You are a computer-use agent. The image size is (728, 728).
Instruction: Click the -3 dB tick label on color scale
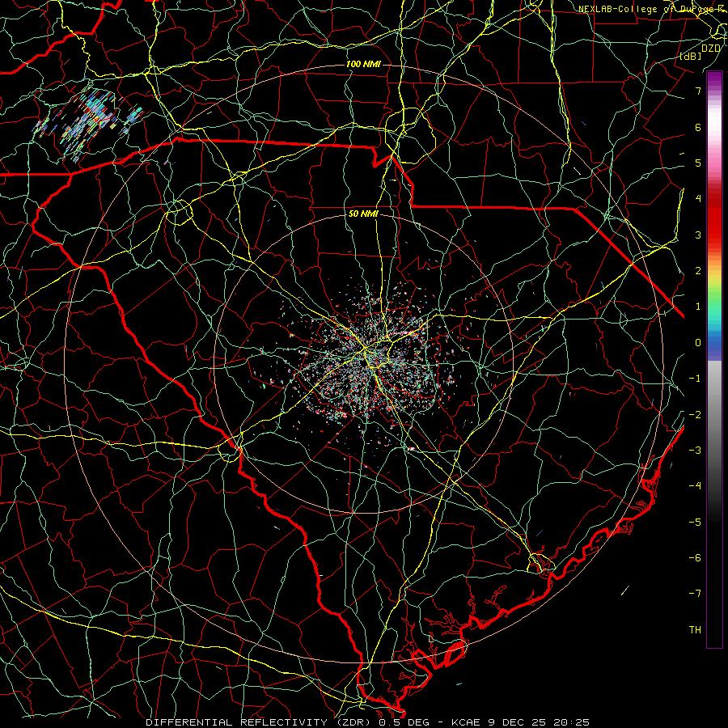point(695,451)
